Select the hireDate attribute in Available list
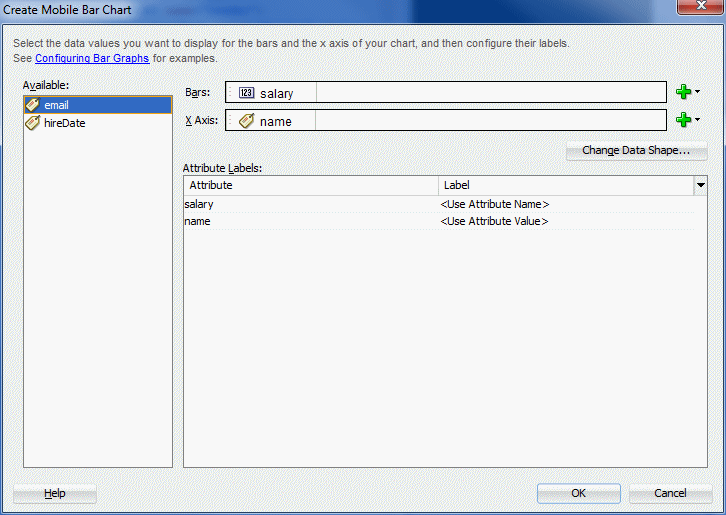 [x=98, y=123]
